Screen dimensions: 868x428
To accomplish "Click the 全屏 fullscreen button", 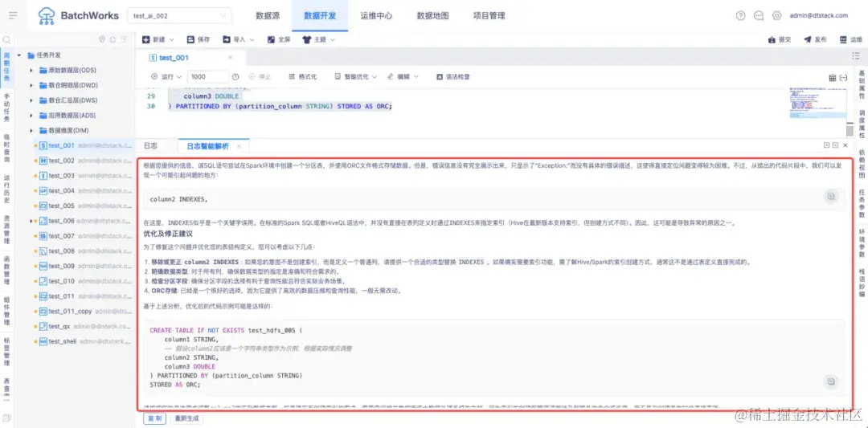I will pyautogui.click(x=278, y=40).
